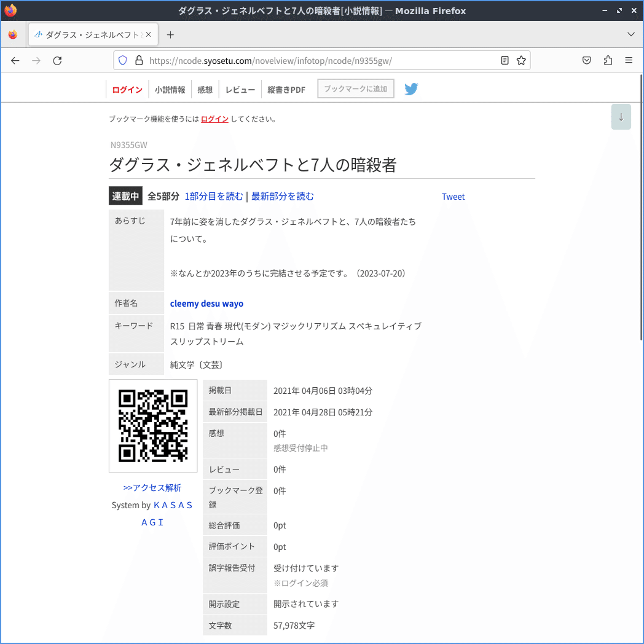644x644 pixels.
Task: Open the extensions puzzle icon
Action: coord(608,61)
